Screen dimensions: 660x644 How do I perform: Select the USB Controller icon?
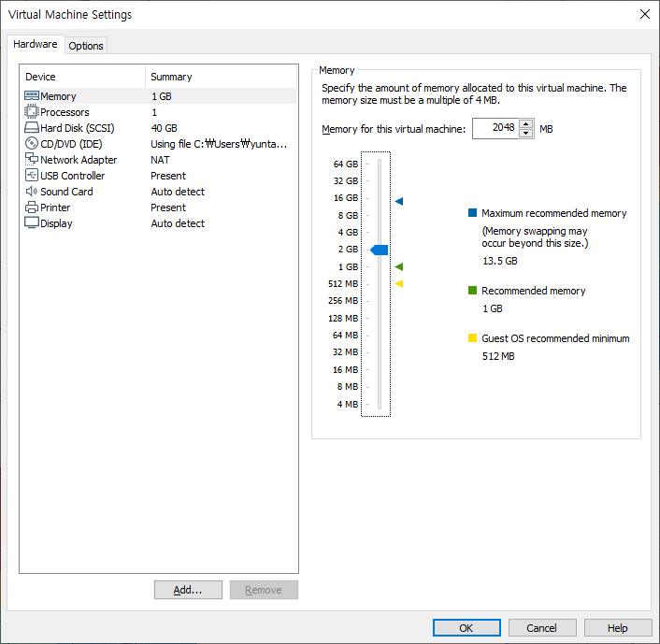pos(32,175)
